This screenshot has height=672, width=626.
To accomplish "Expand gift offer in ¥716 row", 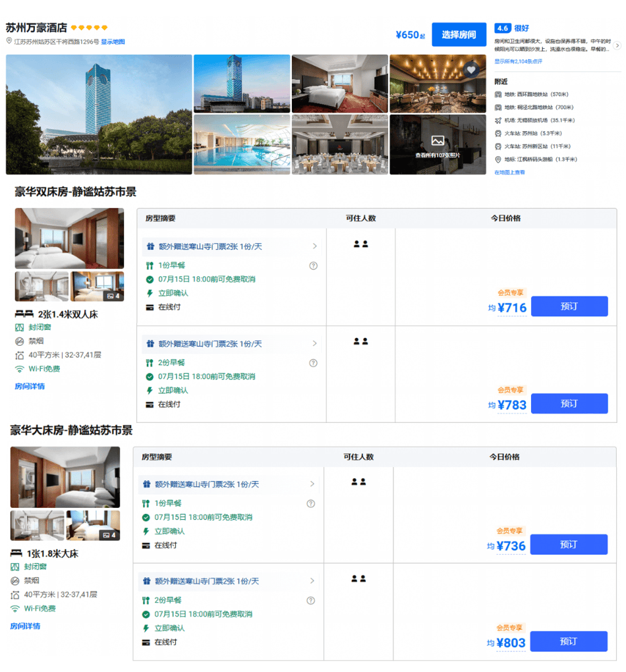I will coord(315,246).
